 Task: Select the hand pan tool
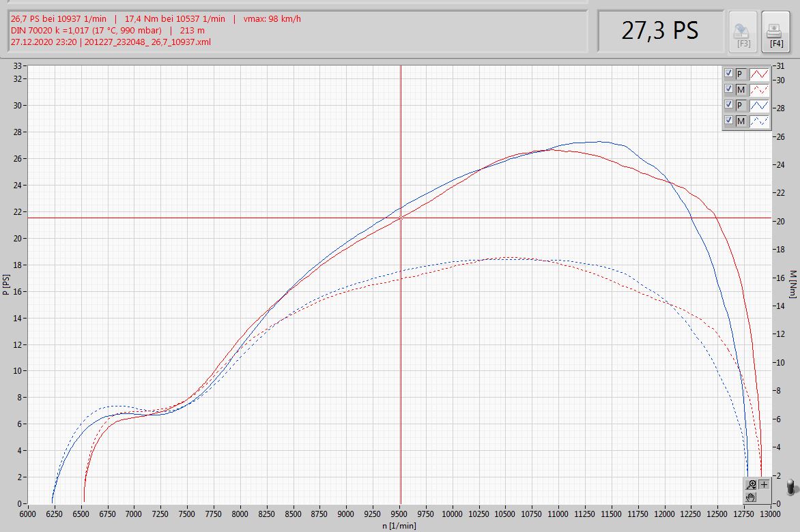(x=751, y=497)
